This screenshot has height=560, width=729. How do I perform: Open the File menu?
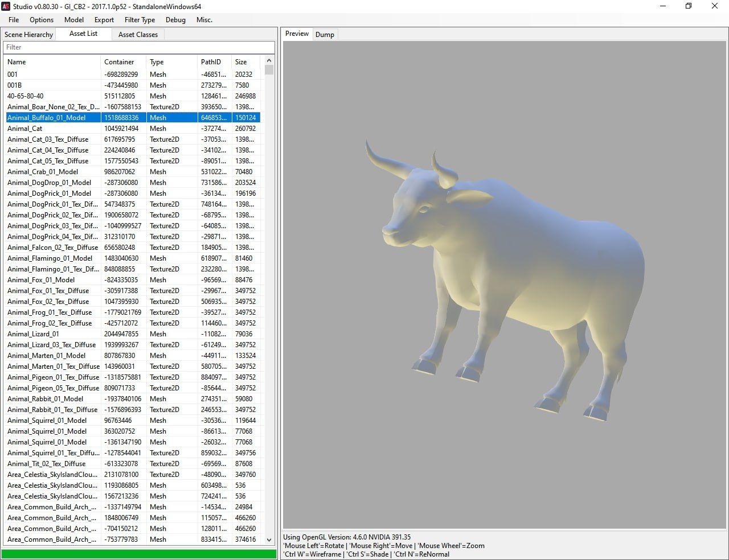point(14,20)
